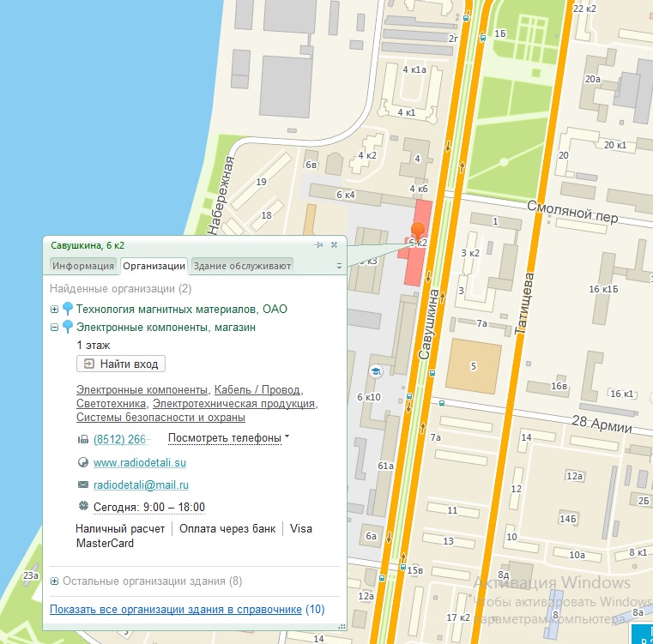Select the Организации tab

(x=154, y=266)
